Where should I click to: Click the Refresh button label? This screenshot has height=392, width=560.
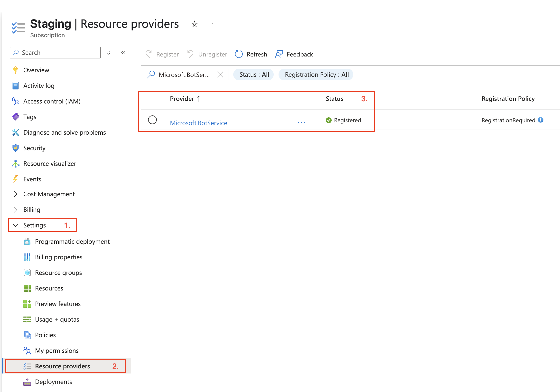[257, 54]
